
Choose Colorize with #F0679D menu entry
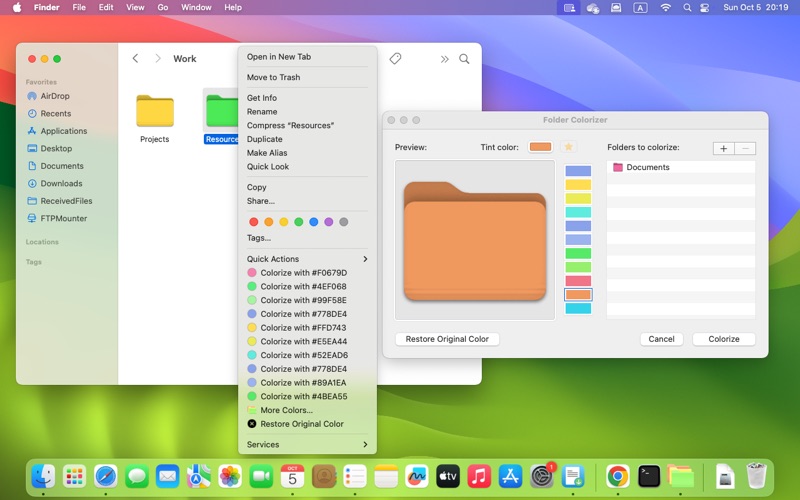pos(303,273)
